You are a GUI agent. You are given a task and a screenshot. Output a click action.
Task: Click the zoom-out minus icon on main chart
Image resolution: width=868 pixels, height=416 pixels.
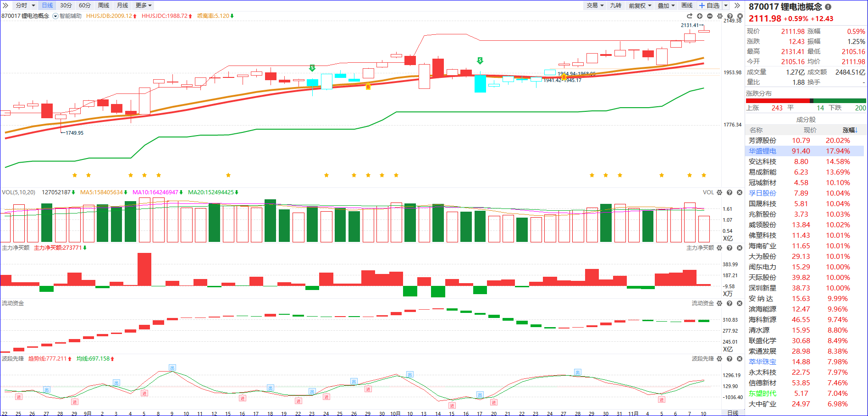tap(710, 16)
